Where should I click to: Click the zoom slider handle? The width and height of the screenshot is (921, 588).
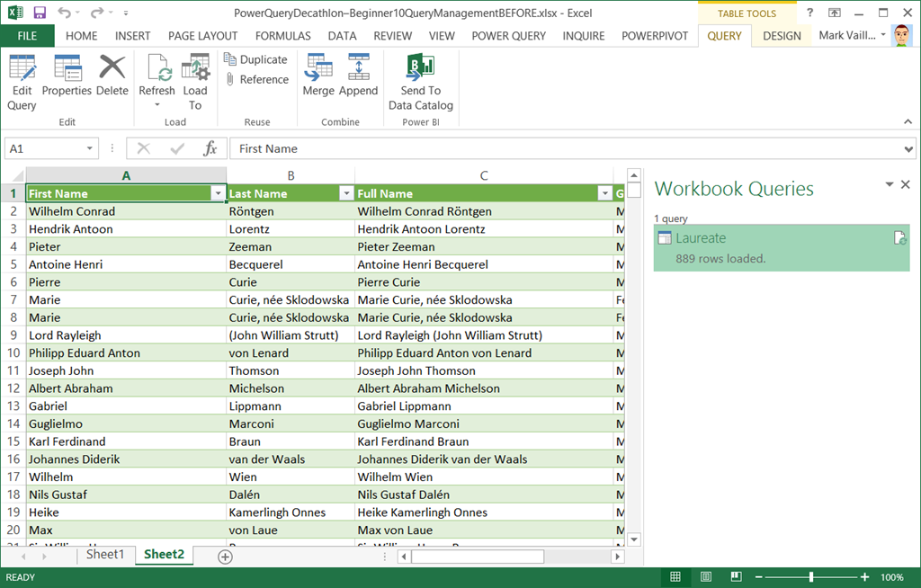811,576
